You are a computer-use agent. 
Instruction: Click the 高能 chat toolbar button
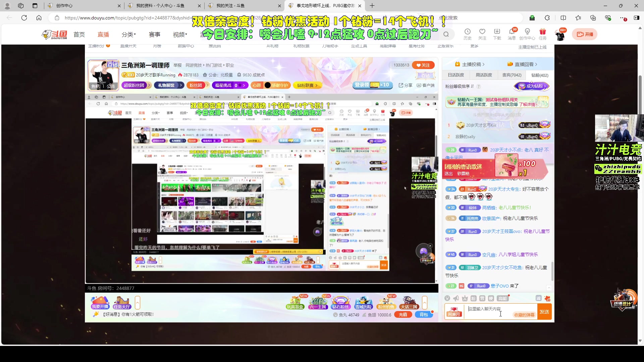(502, 298)
